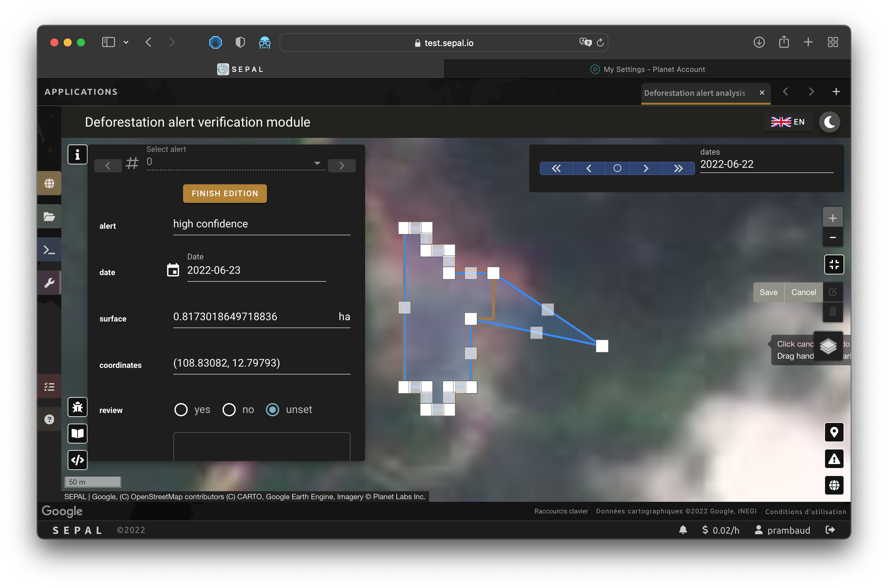The image size is (888, 588).
Task: Click the FINISH EDITION button
Action: click(225, 194)
